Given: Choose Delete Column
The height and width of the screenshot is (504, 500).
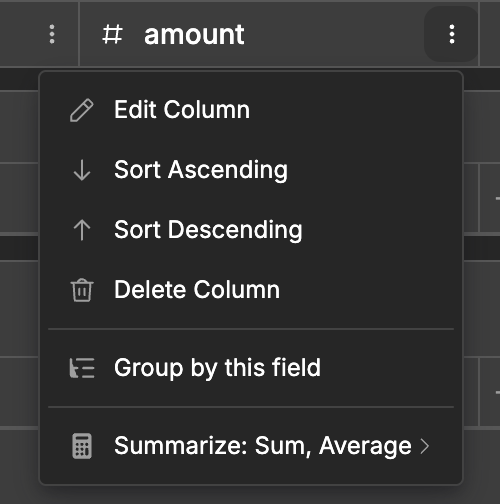Looking at the screenshot, I should click(x=251, y=290).
